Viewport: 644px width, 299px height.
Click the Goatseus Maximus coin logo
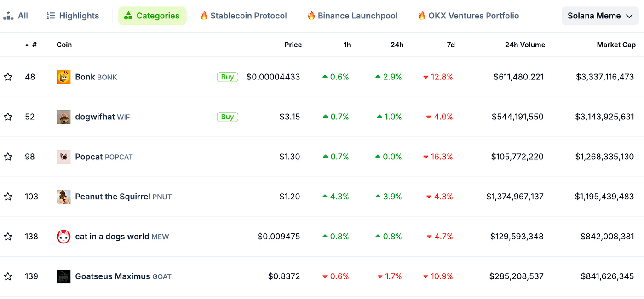63,276
